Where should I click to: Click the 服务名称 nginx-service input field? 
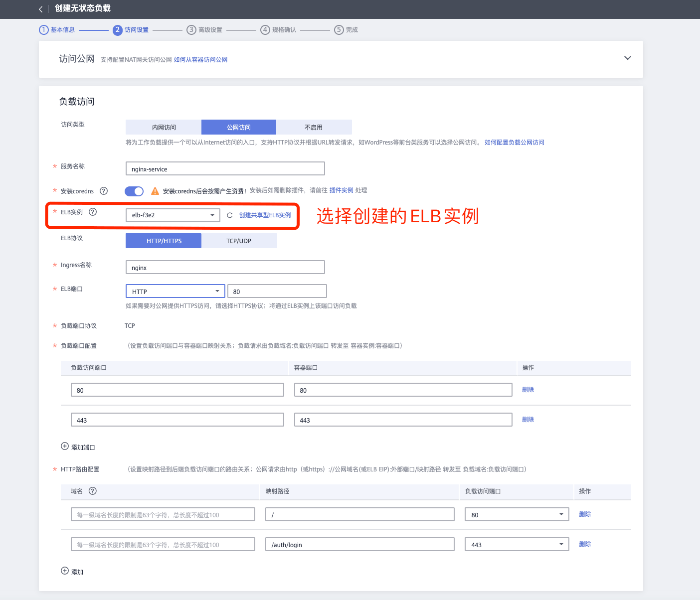(225, 169)
